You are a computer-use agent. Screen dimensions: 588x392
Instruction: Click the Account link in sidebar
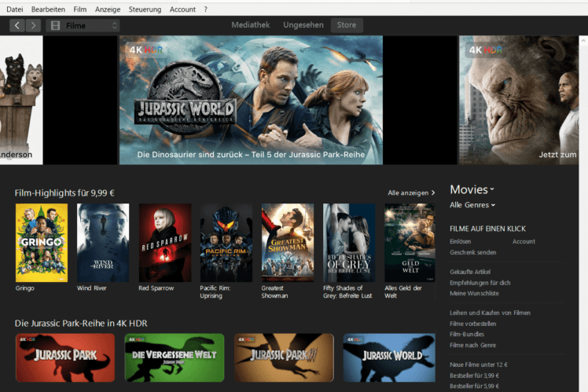pos(524,242)
